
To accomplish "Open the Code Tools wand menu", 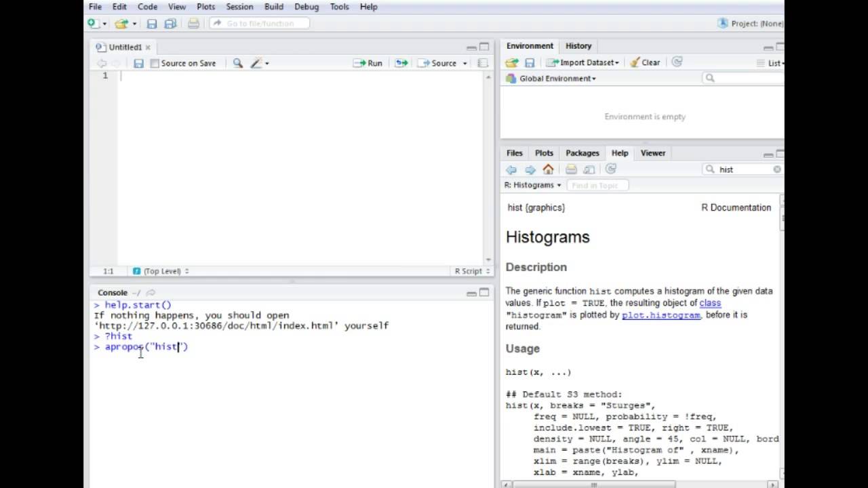I will [x=259, y=63].
